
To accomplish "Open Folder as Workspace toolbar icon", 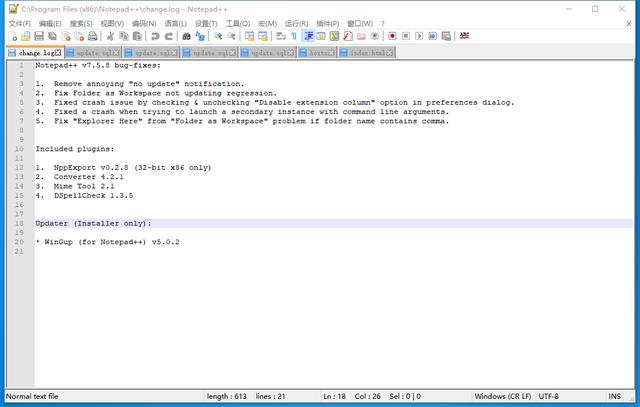I will (361, 36).
